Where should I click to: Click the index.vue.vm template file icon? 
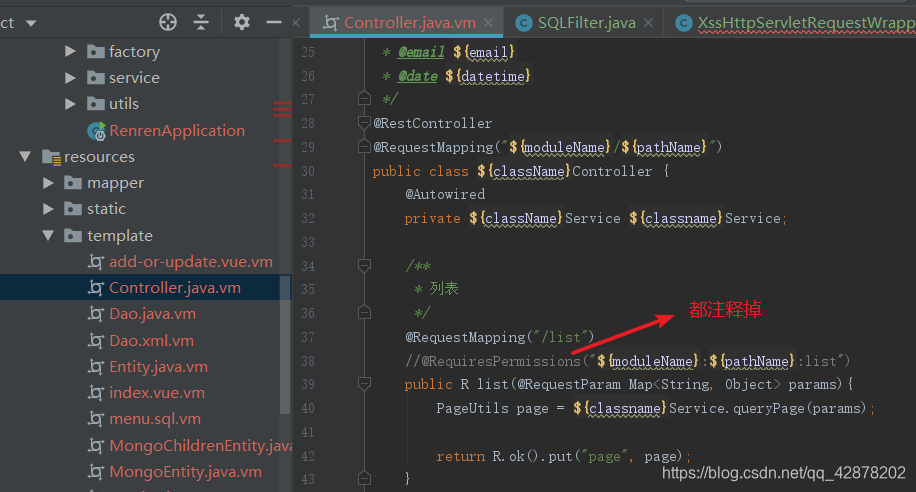tap(96, 393)
